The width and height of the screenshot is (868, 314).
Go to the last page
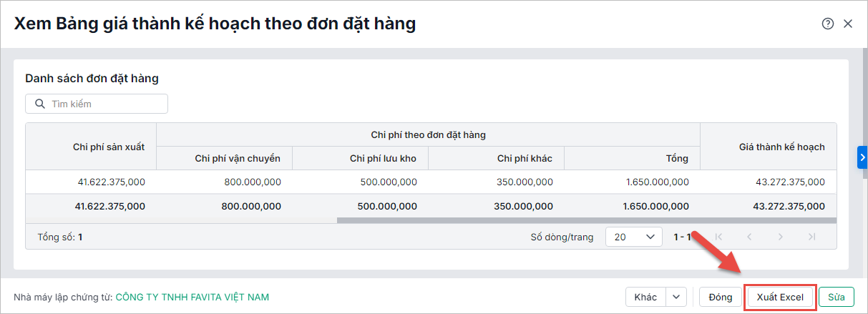[811, 237]
